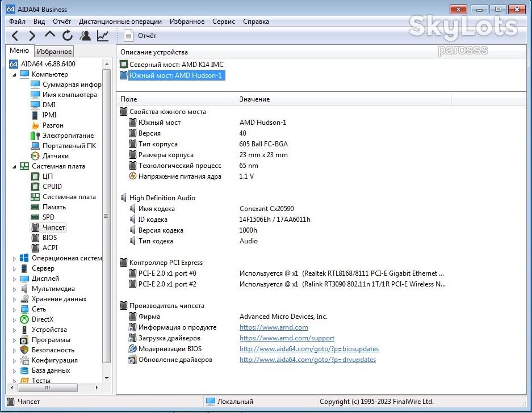532x413 pixels.
Task: Select the Южный мост AMD Hudson-1 device
Action: coord(173,75)
